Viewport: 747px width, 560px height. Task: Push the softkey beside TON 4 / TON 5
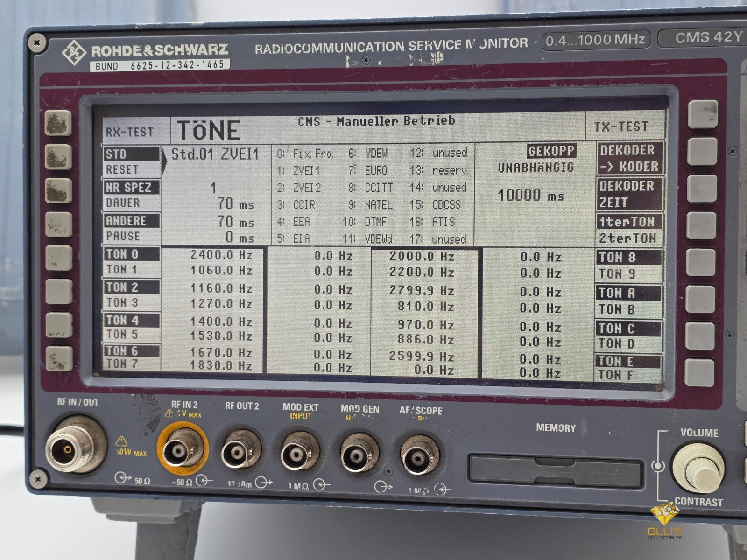tap(59, 324)
